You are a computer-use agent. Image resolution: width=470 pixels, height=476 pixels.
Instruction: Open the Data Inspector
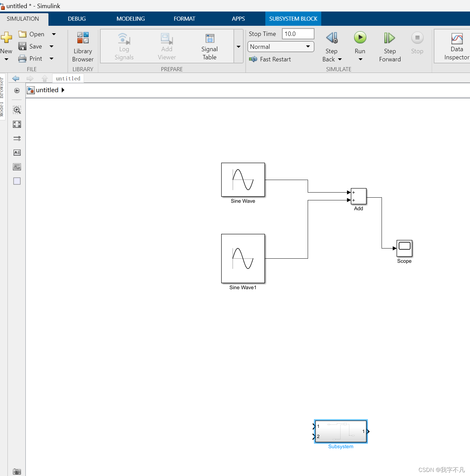(456, 47)
